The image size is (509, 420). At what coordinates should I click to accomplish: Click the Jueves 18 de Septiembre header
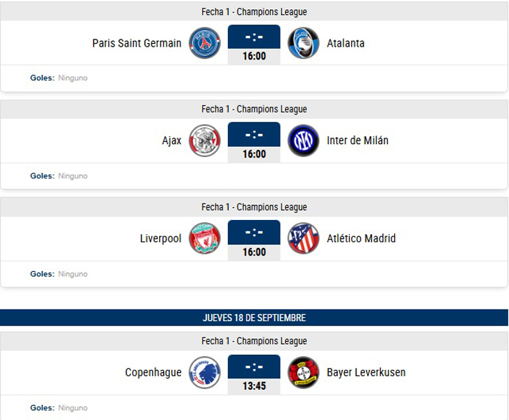255,318
